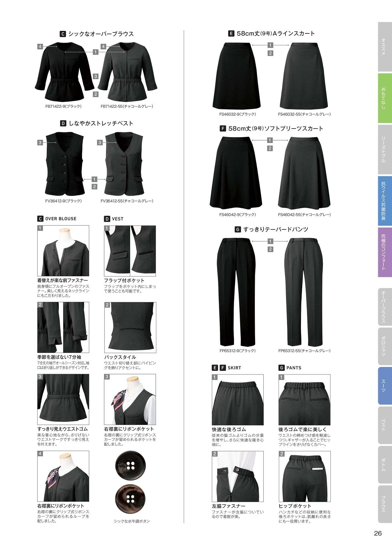Select the black A-line skirt FS46032-9
Viewport: 392px width, 545px height.
click(x=237, y=76)
